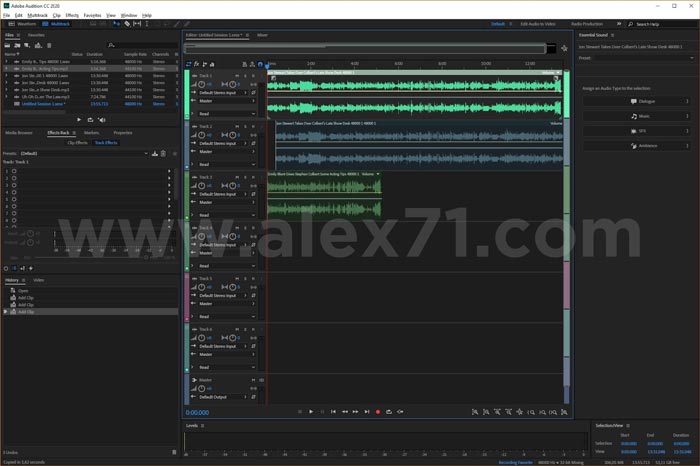This screenshot has width=700, height=466.
Task: Select the Clip Effects button
Action: [77, 143]
